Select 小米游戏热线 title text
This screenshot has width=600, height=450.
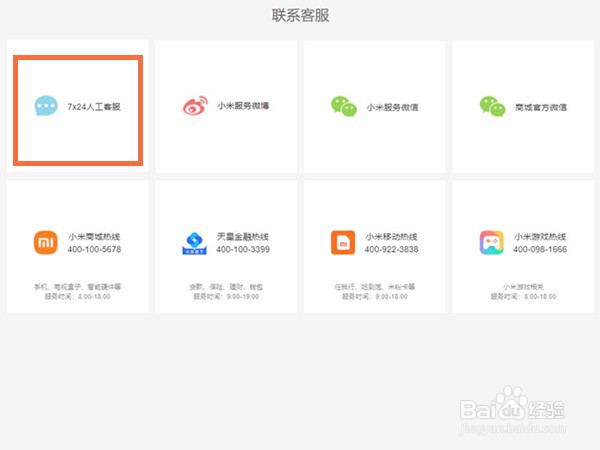(540, 236)
